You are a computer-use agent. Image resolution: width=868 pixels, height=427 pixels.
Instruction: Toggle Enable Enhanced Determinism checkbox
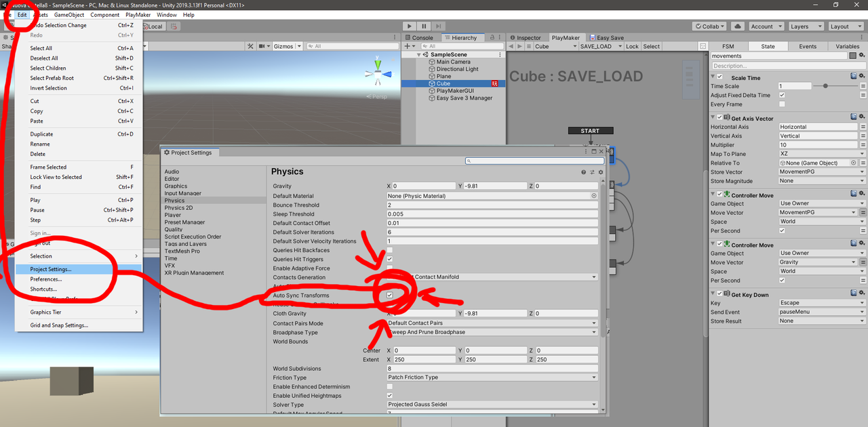[390, 386]
